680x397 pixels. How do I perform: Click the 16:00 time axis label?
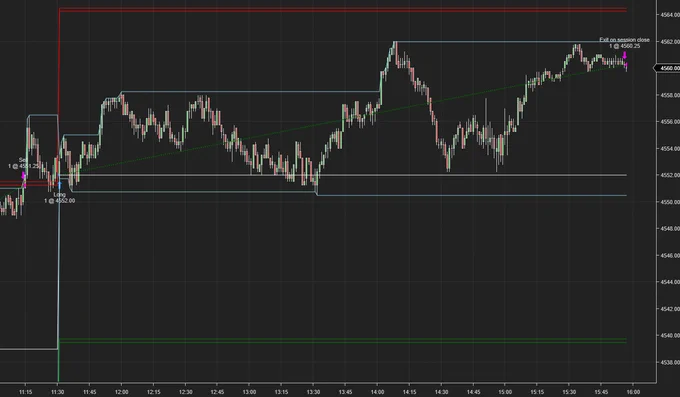click(x=633, y=392)
